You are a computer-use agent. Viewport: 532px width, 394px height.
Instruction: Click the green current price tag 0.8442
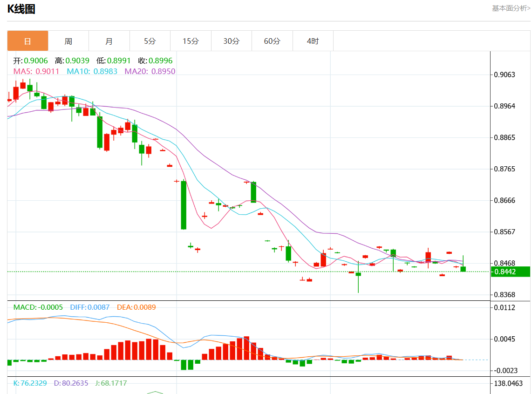(510, 272)
